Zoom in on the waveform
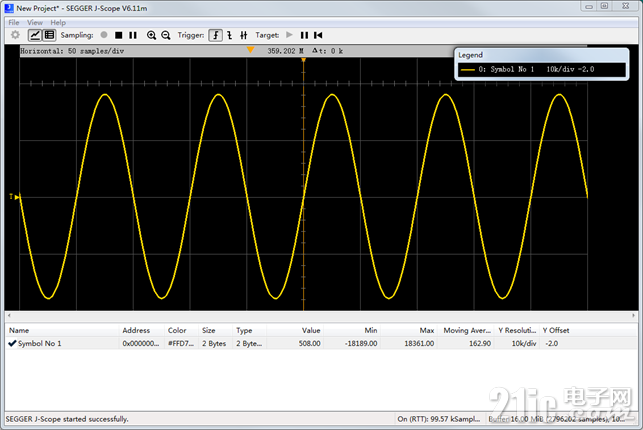The height and width of the screenshot is (430, 643). (151, 35)
